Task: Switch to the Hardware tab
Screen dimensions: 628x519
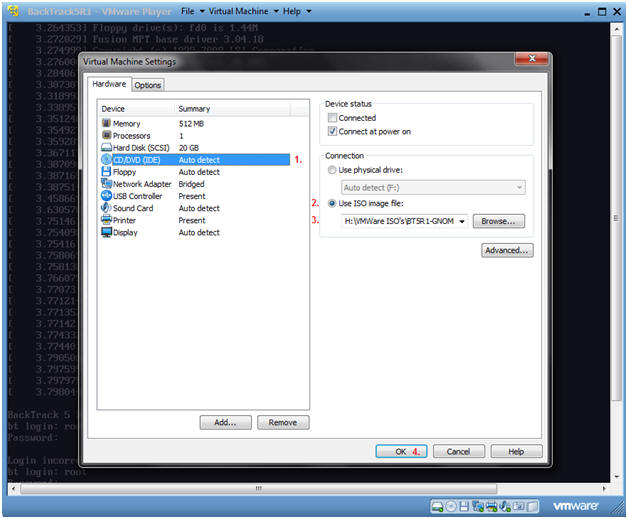Action: pos(109,84)
